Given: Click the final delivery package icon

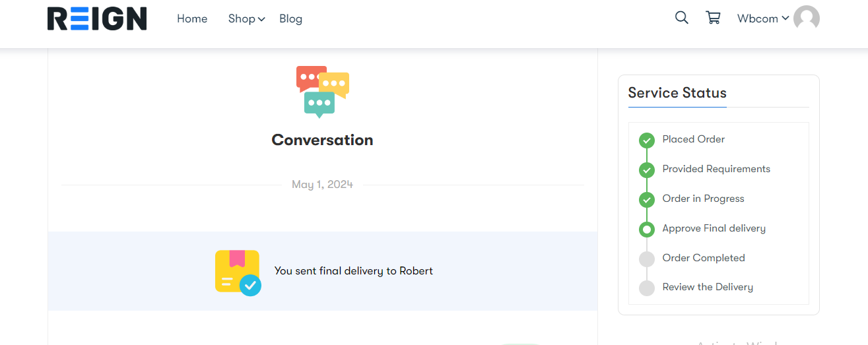Looking at the screenshot, I should (x=238, y=272).
